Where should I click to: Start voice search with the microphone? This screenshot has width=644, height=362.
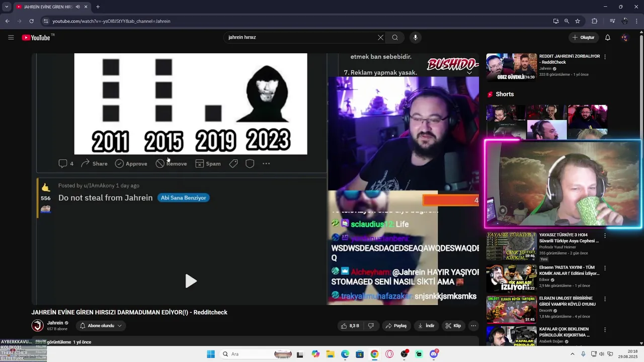pyautogui.click(x=415, y=37)
